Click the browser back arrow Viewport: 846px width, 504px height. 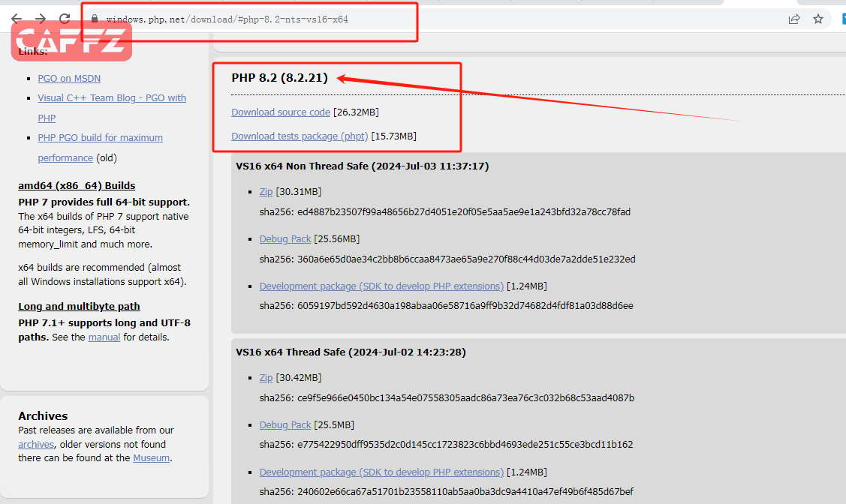pyautogui.click(x=16, y=19)
